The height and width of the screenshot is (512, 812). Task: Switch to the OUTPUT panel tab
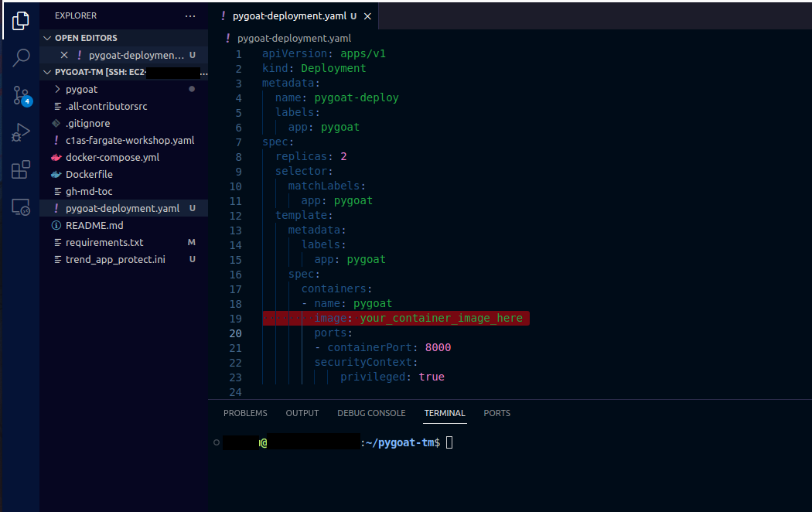302,413
